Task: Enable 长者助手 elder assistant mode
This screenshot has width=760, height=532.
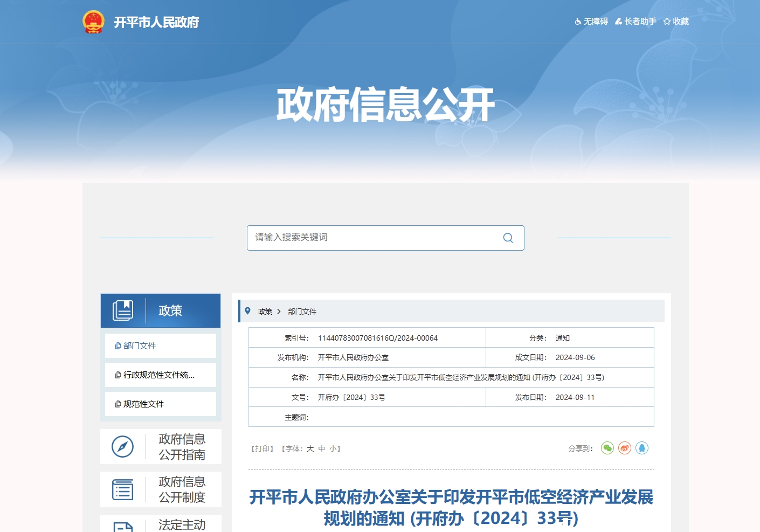Action: 635,22
